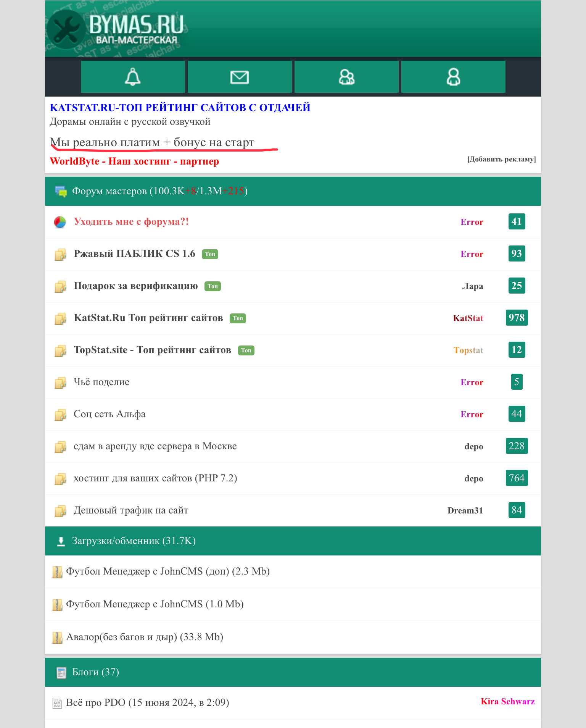Image resolution: width=586 pixels, height=728 pixels.
Task: Click the users group icon
Action: tap(346, 77)
